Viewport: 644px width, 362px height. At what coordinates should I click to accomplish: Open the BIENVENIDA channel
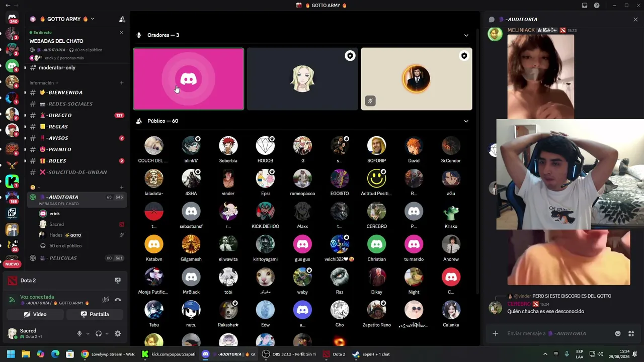[x=76, y=93]
